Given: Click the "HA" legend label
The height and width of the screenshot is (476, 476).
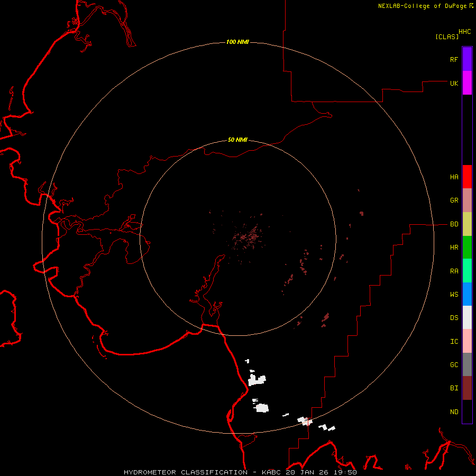Looking at the screenshot, I should (x=454, y=177).
